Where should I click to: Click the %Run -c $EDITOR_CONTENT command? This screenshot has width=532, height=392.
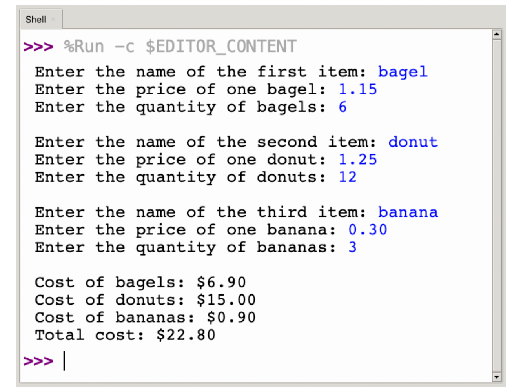click(x=180, y=47)
